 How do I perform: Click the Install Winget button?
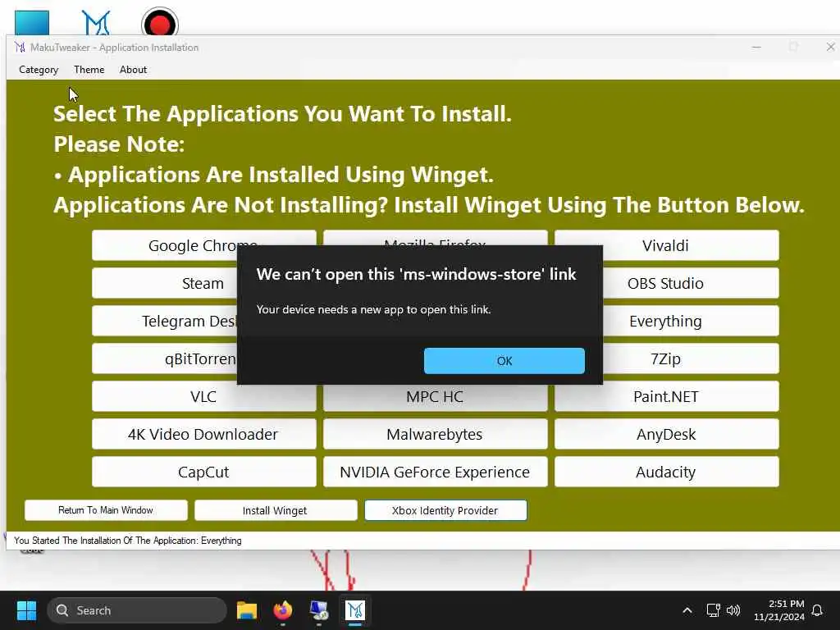pyautogui.click(x=276, y=510)
